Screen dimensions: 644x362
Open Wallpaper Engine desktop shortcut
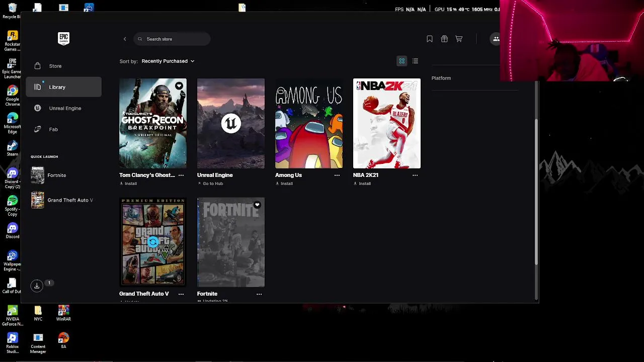tap(12, 261)
